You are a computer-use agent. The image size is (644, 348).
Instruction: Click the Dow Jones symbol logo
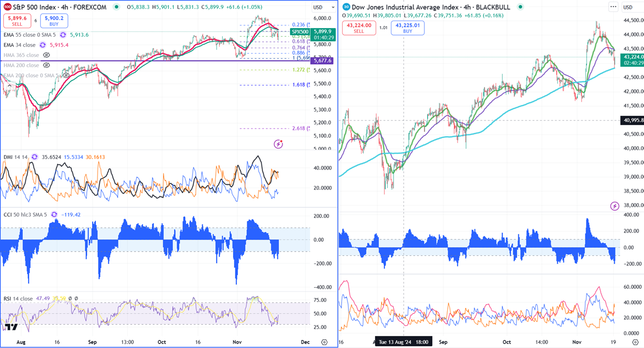tap(346, 7)
